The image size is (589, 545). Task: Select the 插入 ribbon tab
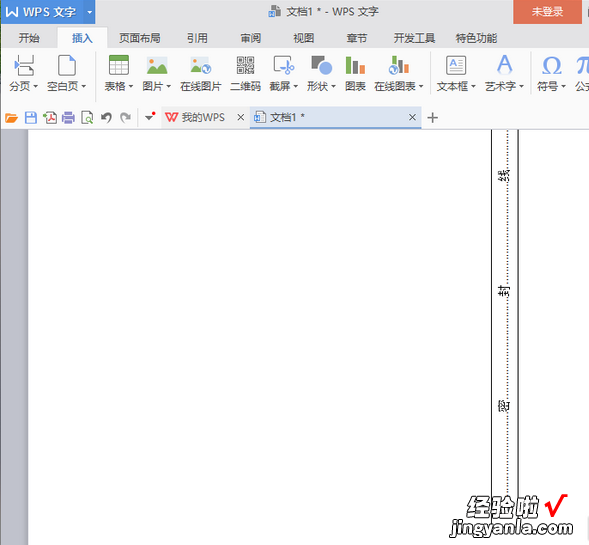coord(82,38)
